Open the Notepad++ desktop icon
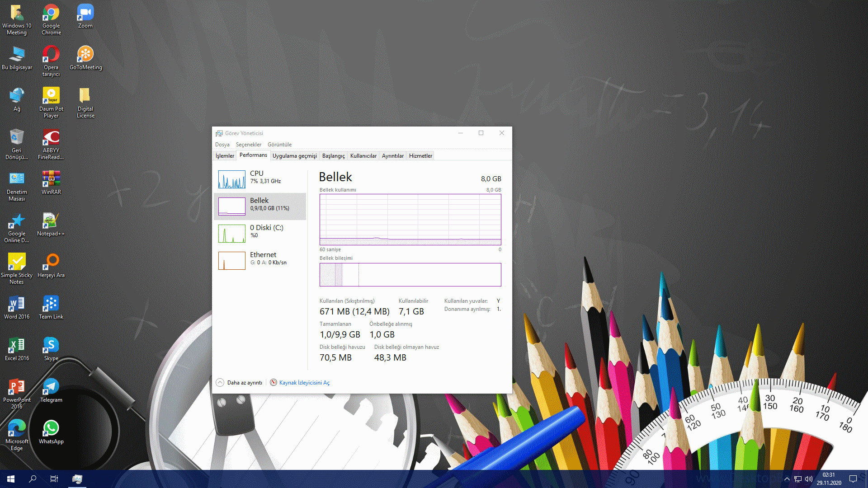868x488 pixels. (51, 224)
